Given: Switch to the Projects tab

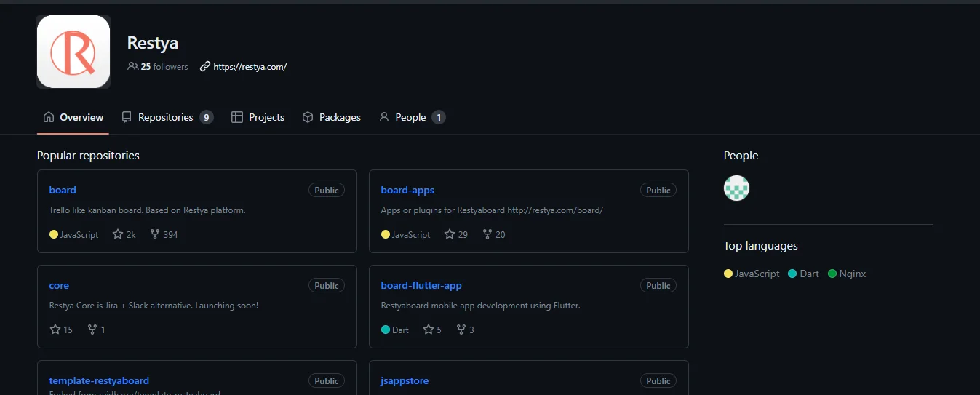Looking at the screenshot, I should coord(258,117).
